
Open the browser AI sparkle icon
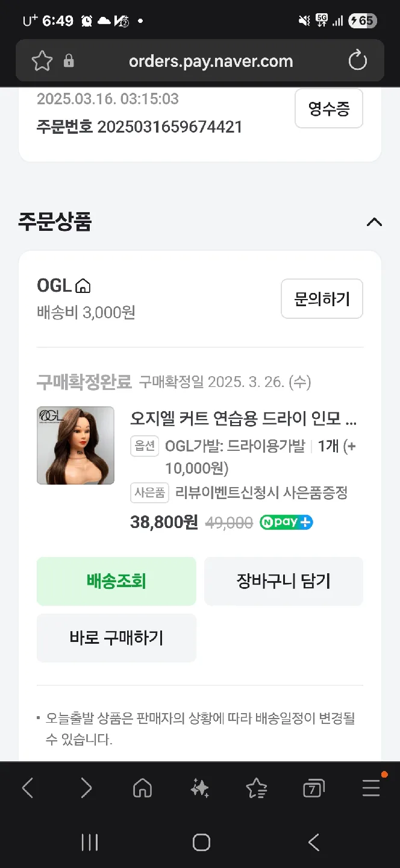[199, 788]
